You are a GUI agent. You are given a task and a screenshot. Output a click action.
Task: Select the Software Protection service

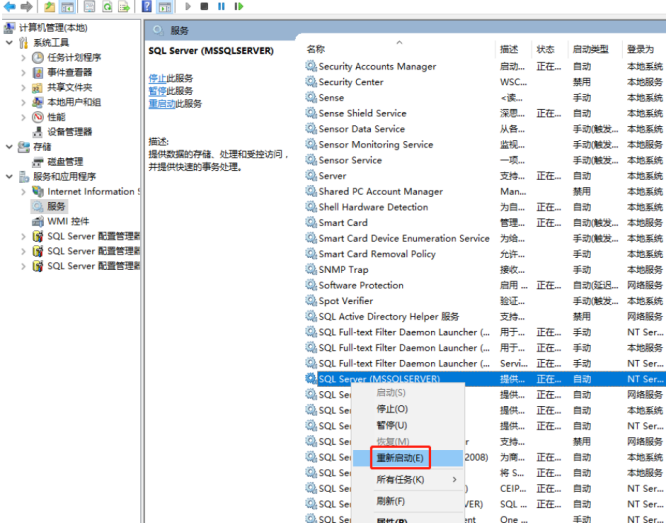(485, 285)
